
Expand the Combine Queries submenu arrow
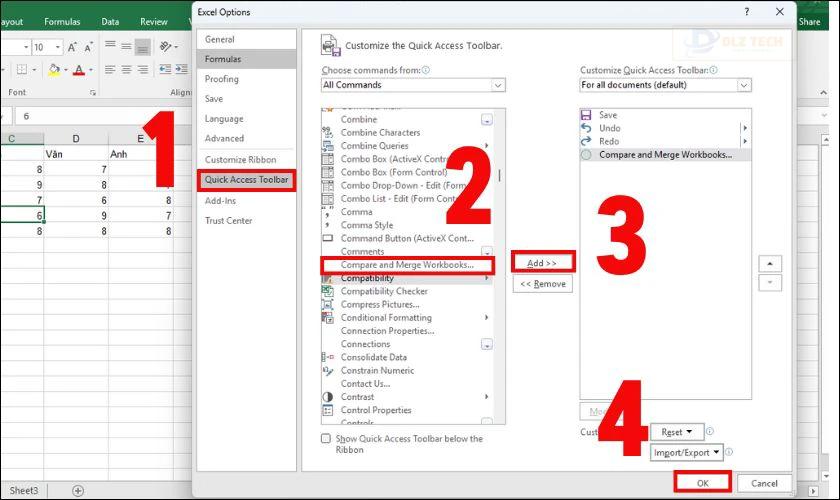[486, 146]
